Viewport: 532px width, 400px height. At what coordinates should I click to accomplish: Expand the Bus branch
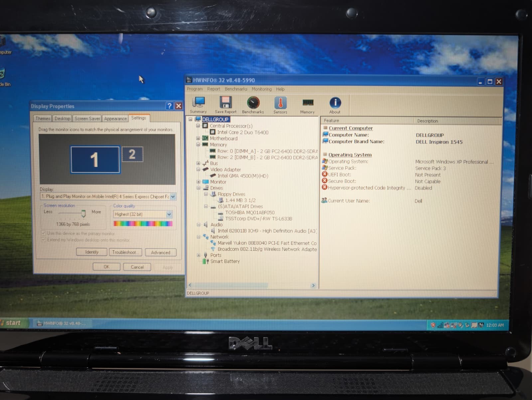tap(198, 163)
